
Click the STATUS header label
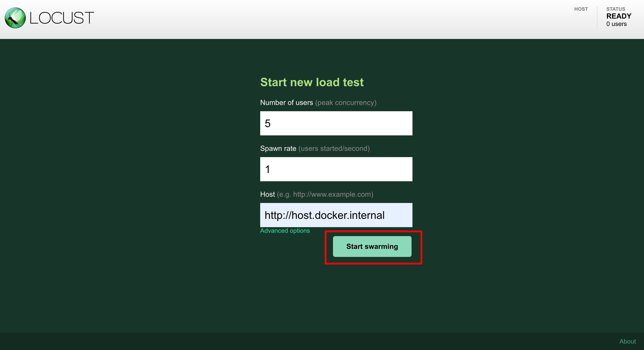(x=615, y=9)
